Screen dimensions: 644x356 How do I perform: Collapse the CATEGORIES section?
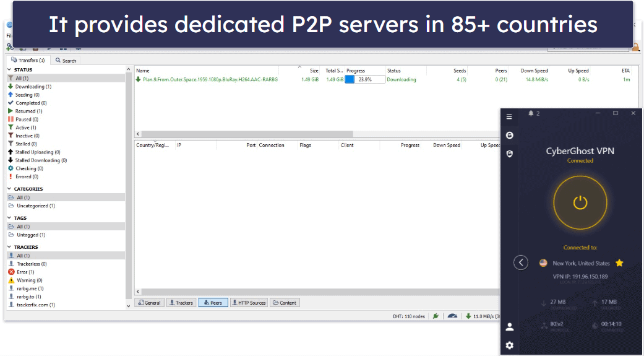(x=9, y=189)
